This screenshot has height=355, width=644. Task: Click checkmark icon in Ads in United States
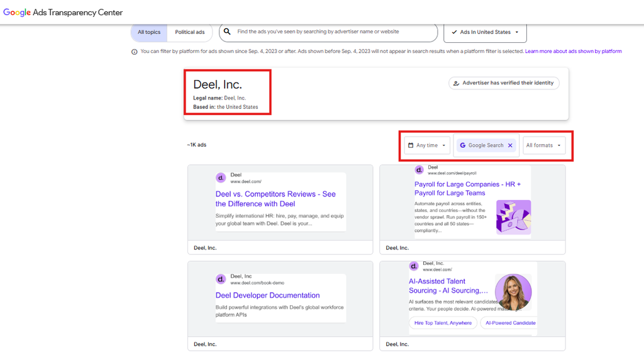(454, 32)
